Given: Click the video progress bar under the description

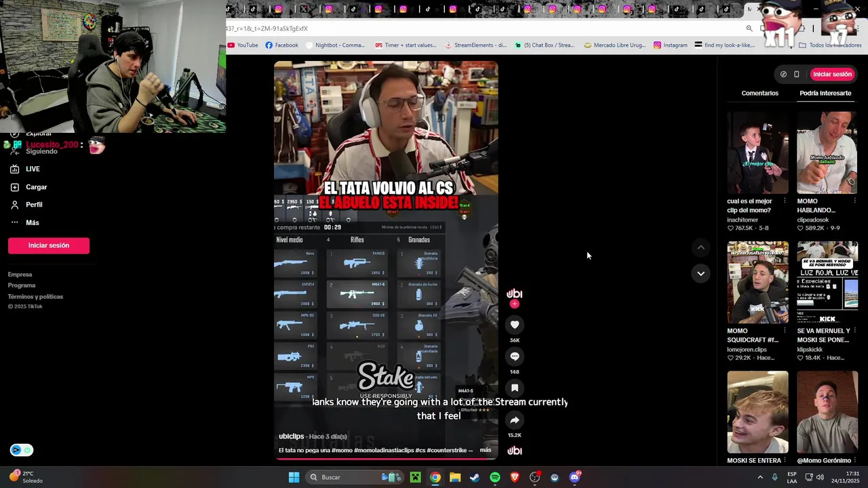Looking at the screenshot, I should point(386,459).
